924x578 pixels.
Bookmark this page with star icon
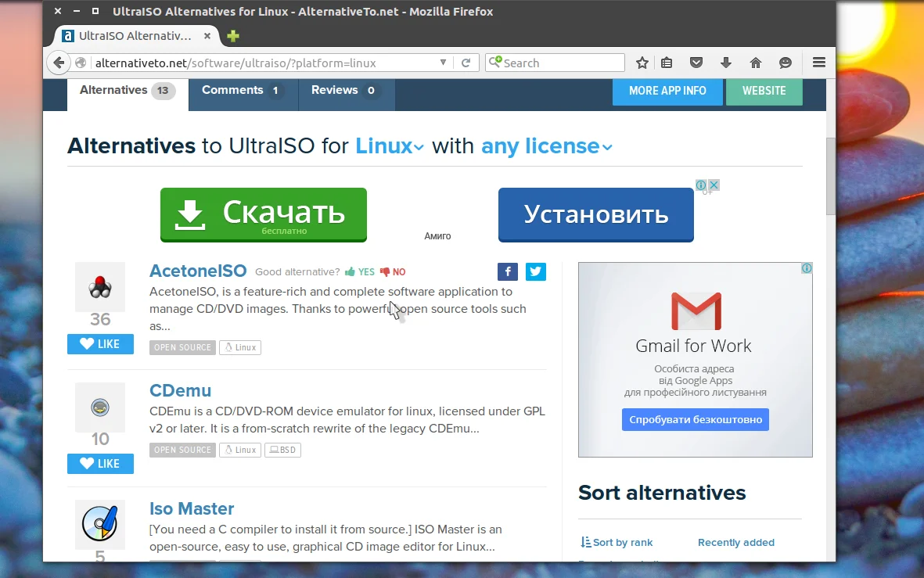(x=642, y=63)
